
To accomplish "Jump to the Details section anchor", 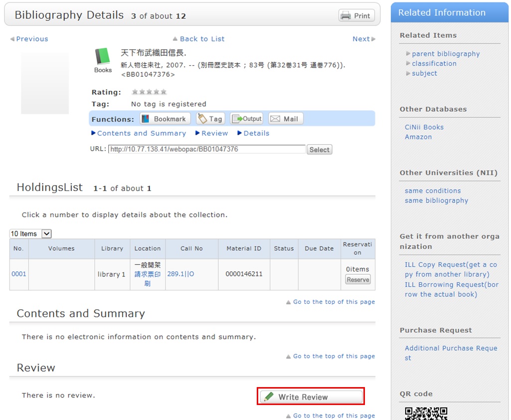I will (256, 133).
